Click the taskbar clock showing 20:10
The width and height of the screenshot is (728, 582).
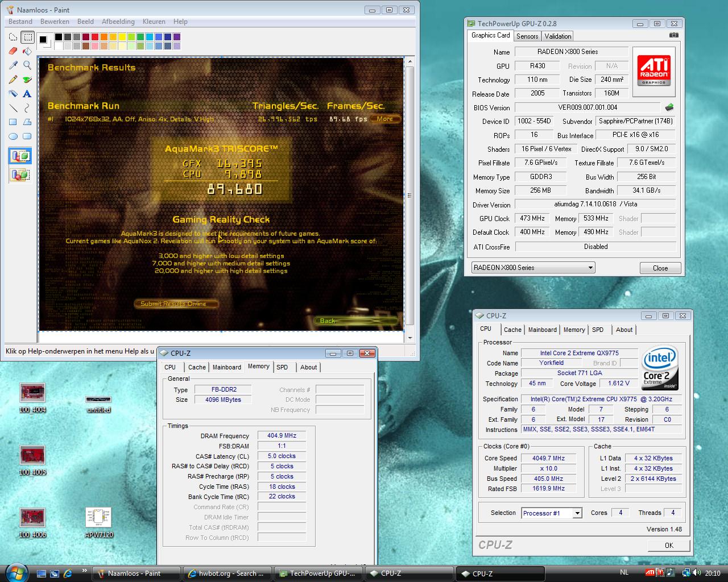pyautogui.click(x=712, y=573)
